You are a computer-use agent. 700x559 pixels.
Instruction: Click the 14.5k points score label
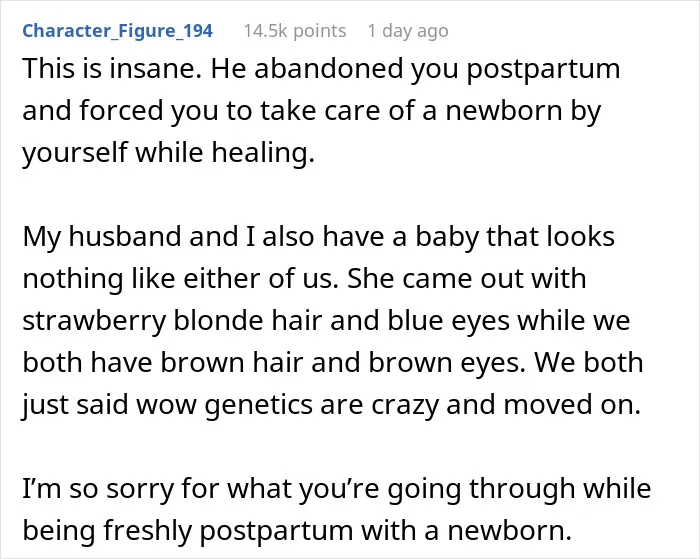[295, 31]
